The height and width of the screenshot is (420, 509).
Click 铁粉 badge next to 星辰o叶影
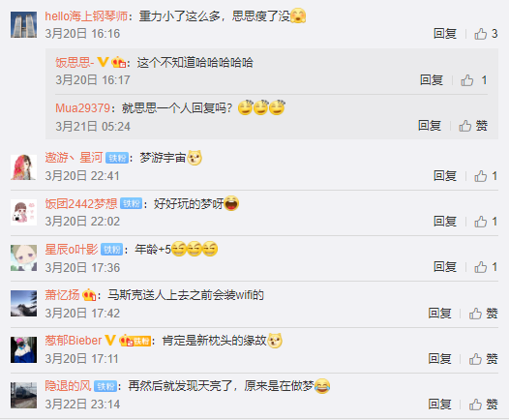coord(111,250)
